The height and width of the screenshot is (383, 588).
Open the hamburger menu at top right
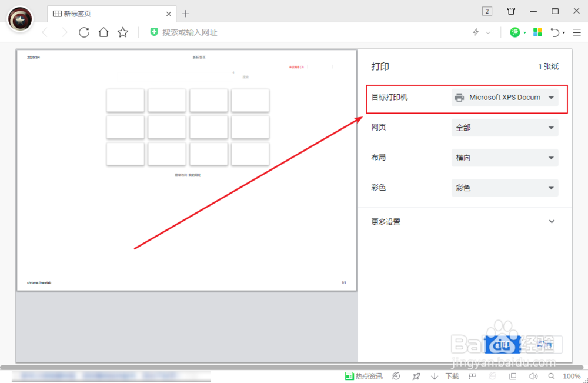click(x=577, y=32)
